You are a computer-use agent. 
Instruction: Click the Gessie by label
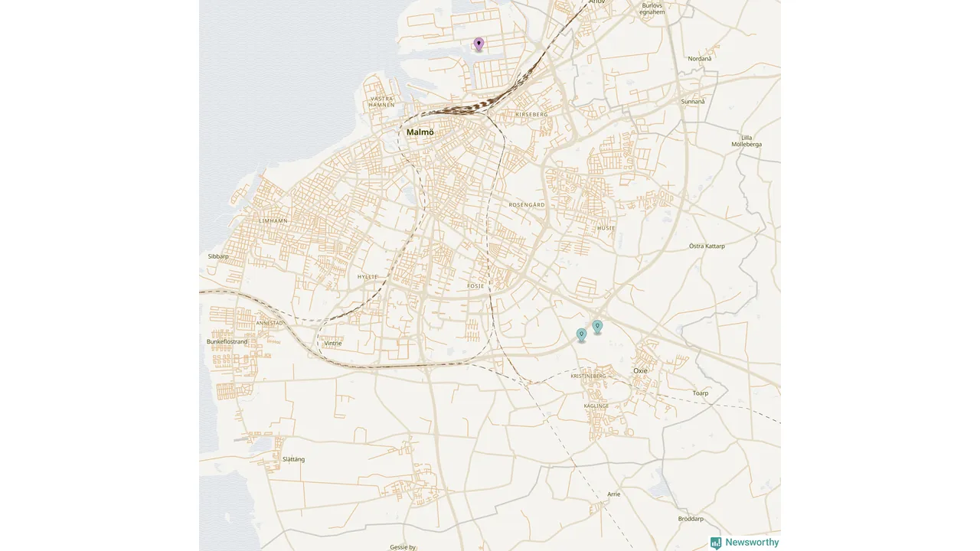[403, 547]
